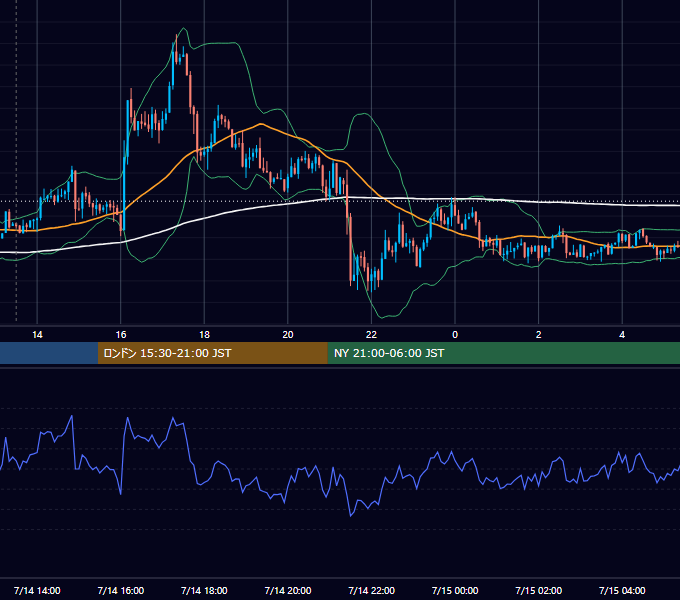Click the 7/15 04:00 time label
The width and height of the screenshot is (680, 600).
622,590
